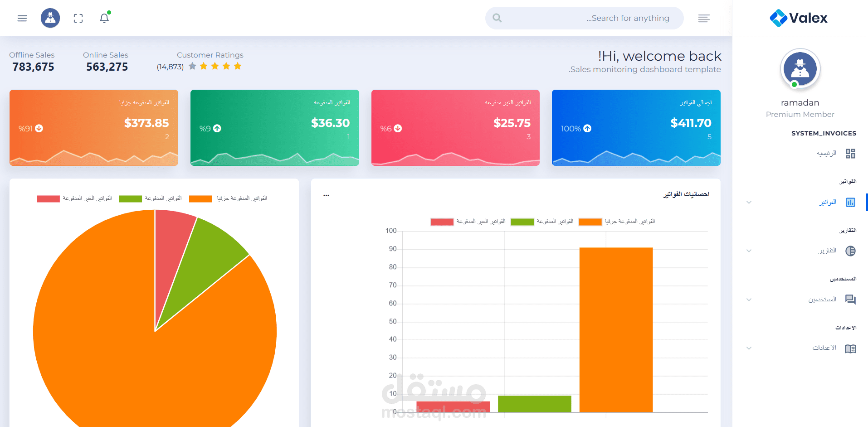Click the green $36.30 invoices card
The width and height of the screenshot is (868, 430).
(x=275, y=128)
